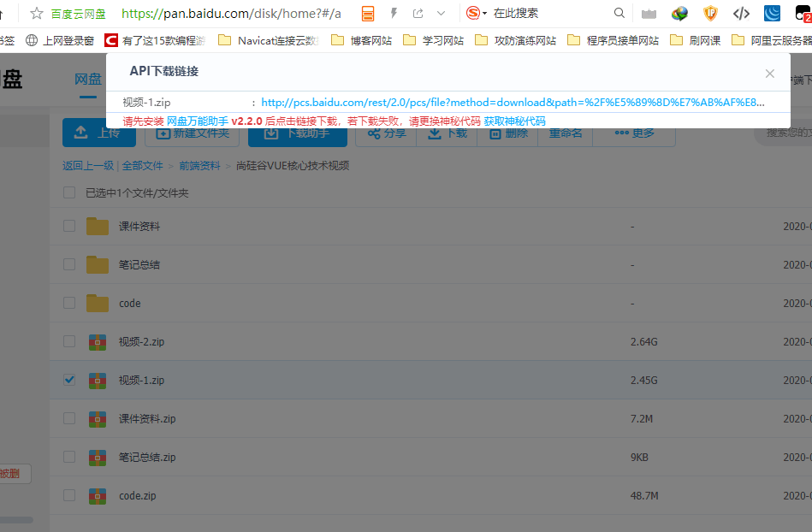Open 学习网站 bookmark folder
The image size is (812, 532).
click(433, 40)
